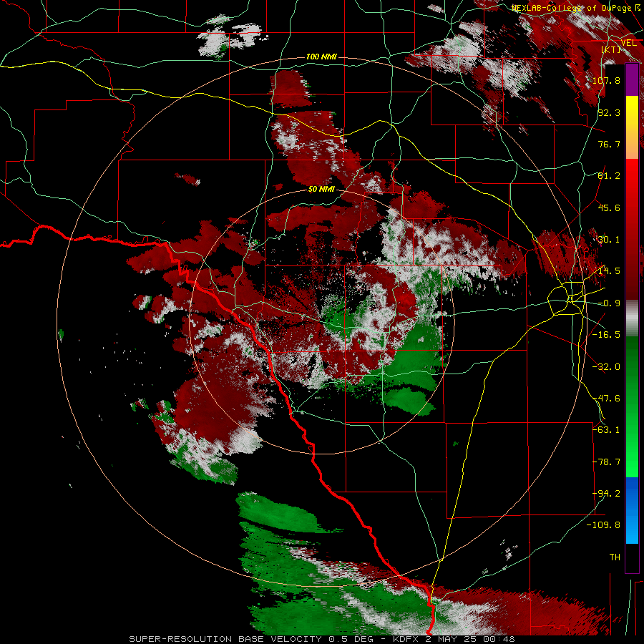Click the -63.1 value on the velocity scale

click(x=606, y=430)
